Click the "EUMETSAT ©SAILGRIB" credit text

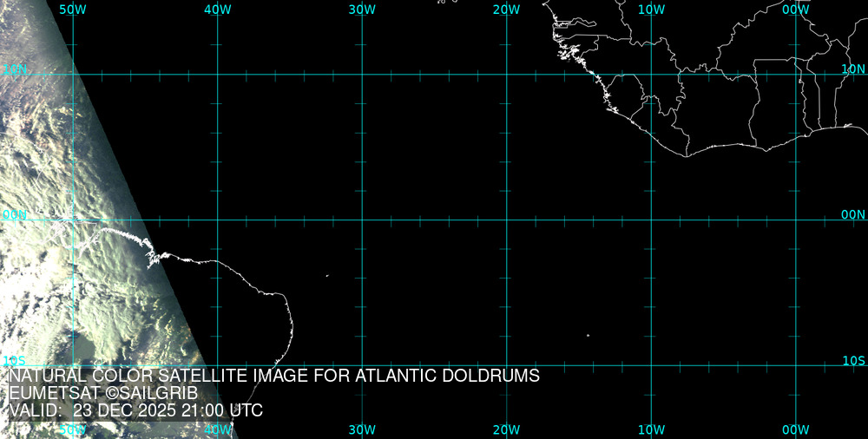(103, 393)
